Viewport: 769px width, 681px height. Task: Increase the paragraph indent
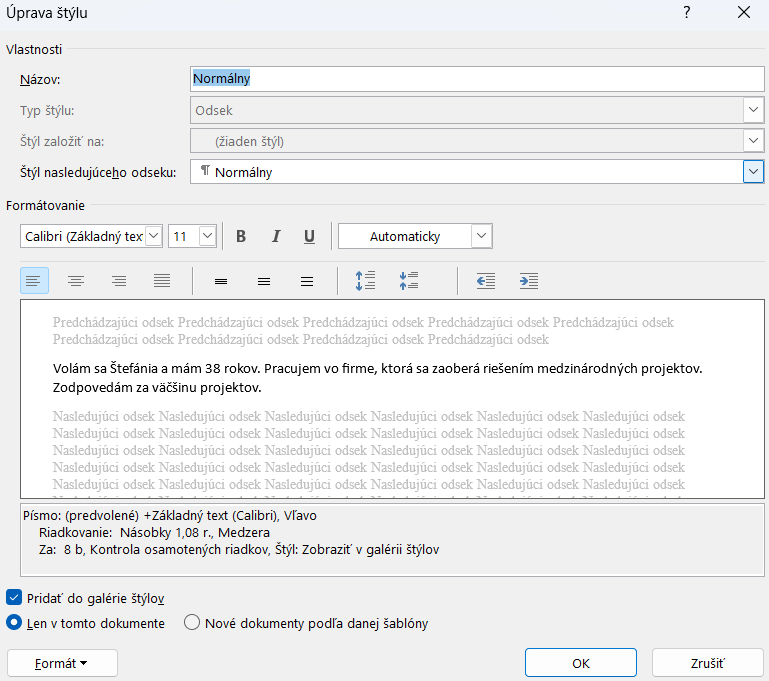tap(529, 281)
